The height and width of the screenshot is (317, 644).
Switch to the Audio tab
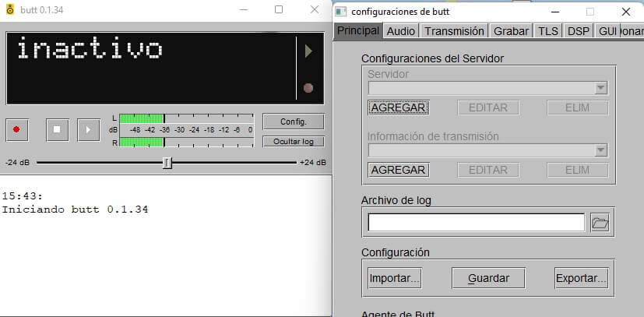tap(401, 31)
